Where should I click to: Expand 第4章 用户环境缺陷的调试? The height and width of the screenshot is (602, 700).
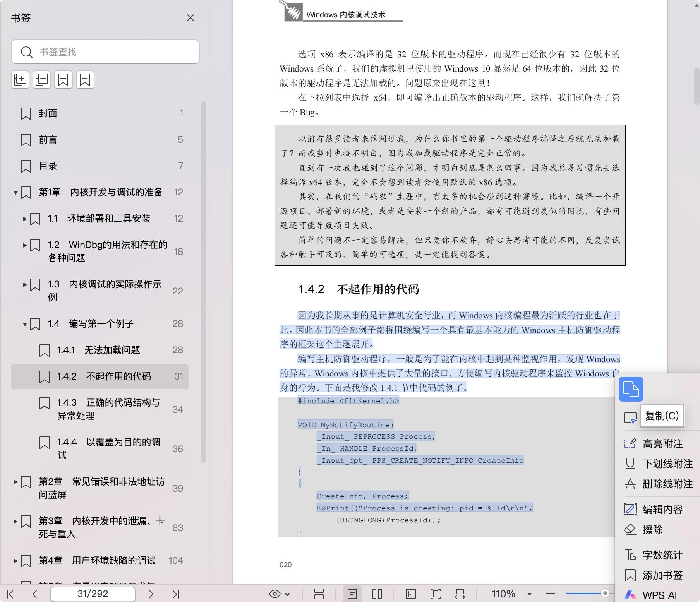coord(15,561)
